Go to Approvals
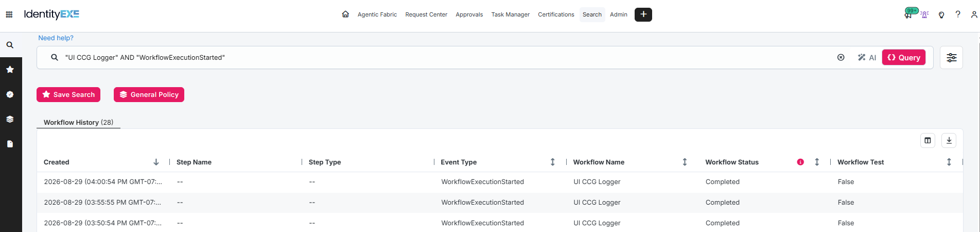 point(469,14)
